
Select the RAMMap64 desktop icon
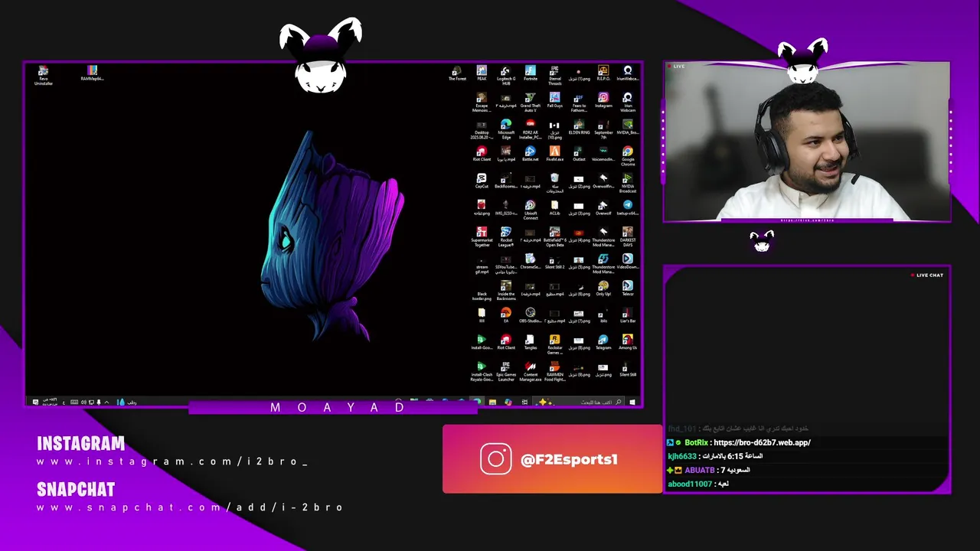(x=92, y=73)
